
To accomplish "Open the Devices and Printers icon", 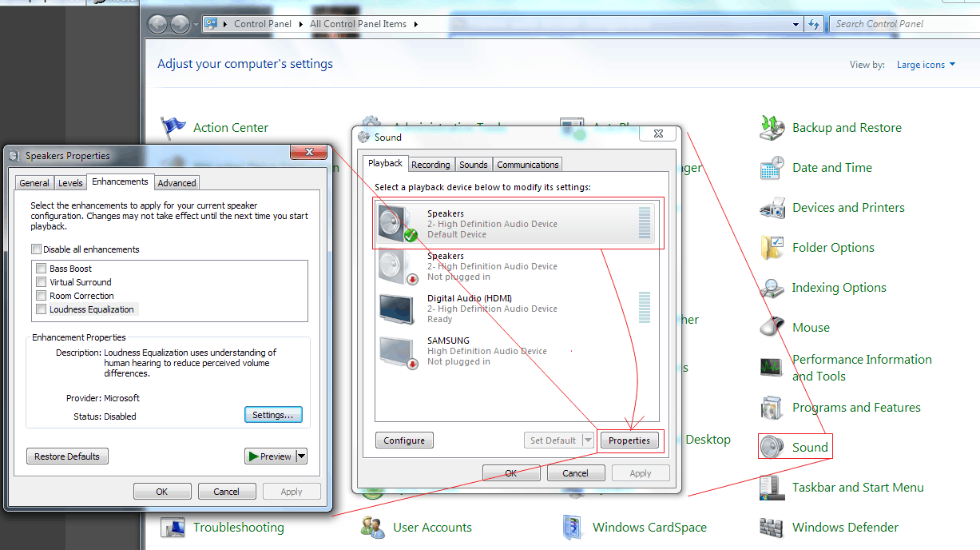I will [x=772, y=208].
